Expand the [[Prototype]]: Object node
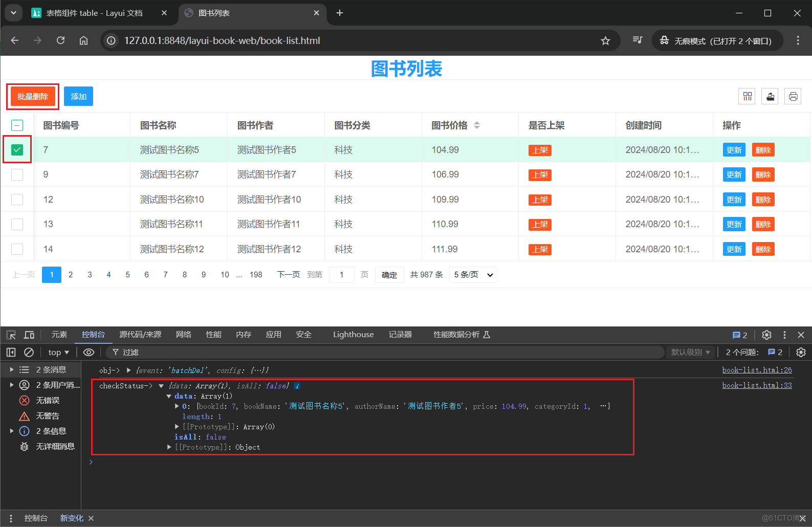 pyautogui.click(x=169, y=447)
